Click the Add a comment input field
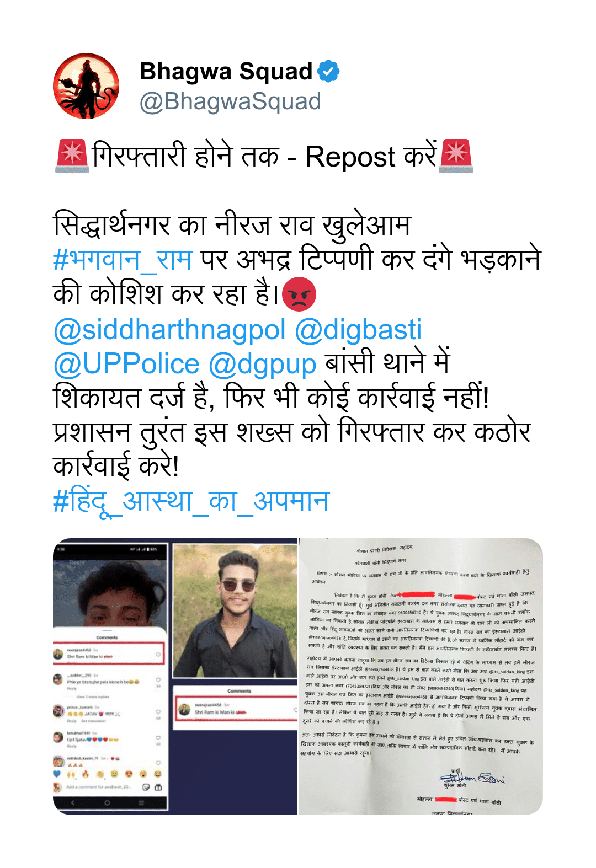 (99, 787)
